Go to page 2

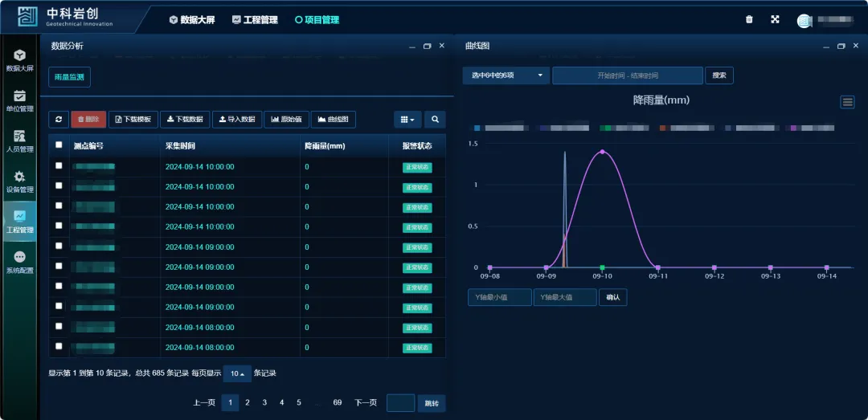(248, 403)
